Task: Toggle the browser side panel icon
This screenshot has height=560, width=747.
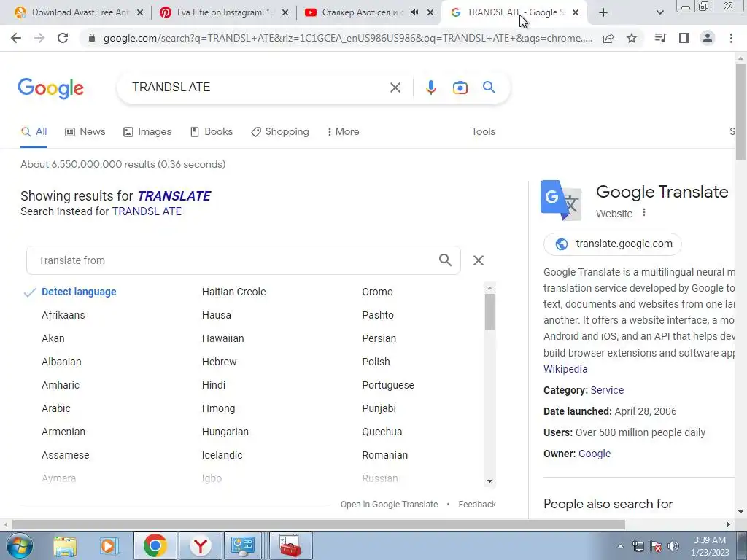Action: click(x=684, y=38)
